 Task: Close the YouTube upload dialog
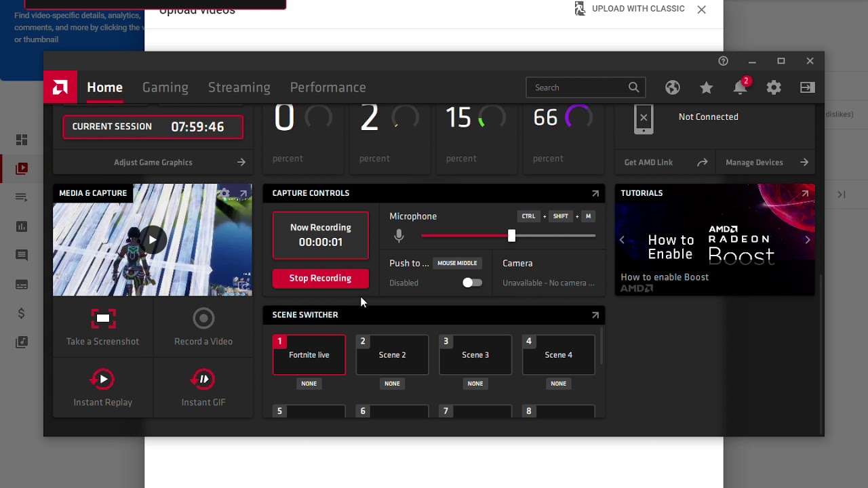(x=702, y=9)
